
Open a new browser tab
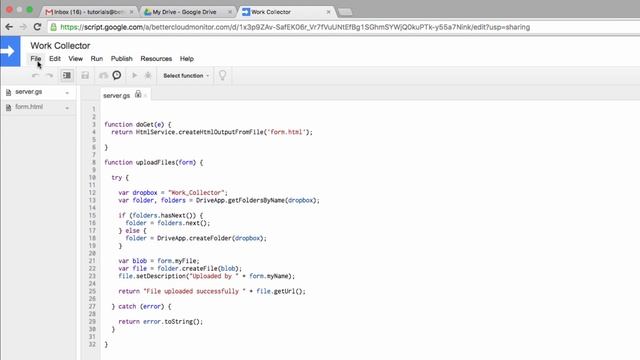[345, 12]
